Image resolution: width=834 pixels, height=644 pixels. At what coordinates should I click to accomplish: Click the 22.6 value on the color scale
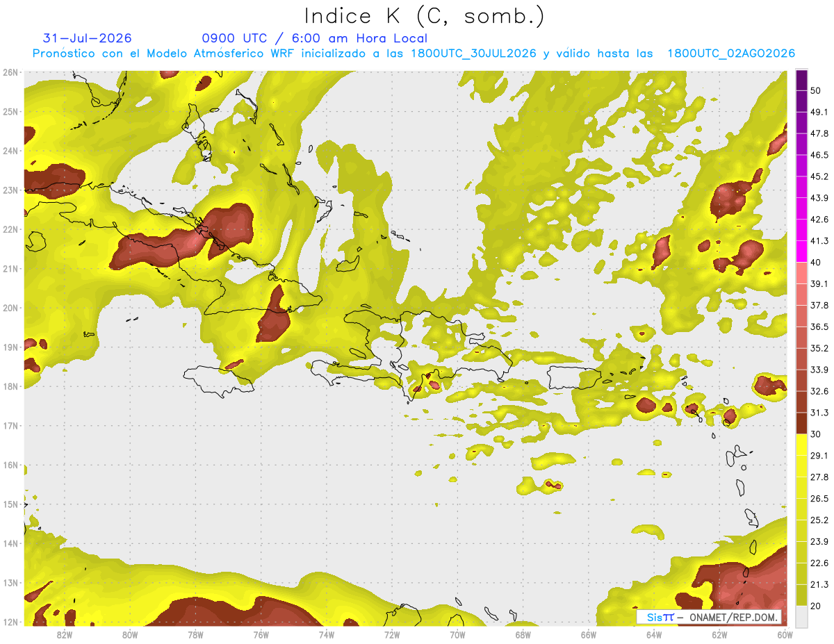[x=819, y=563]
